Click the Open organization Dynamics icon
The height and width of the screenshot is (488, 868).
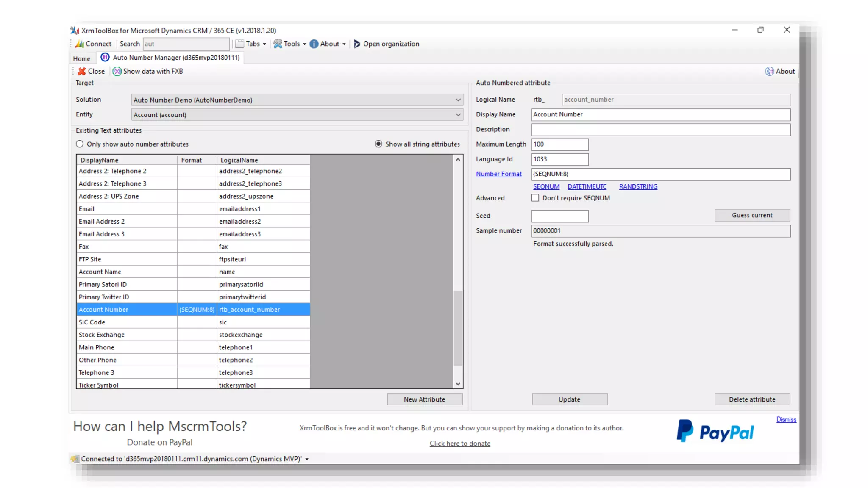357,44
